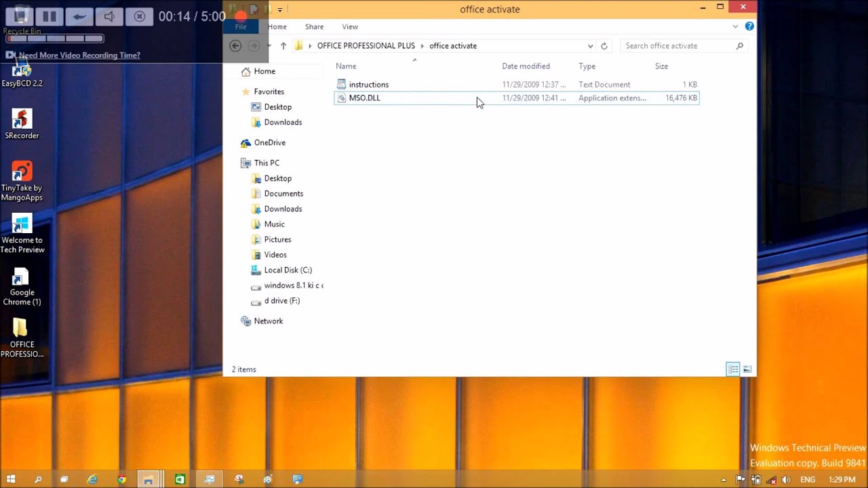Image resolution: width=868 pixels, height=488 pixels.
Task: Stop the recording with the square button
Action: (x=20, y=16)
